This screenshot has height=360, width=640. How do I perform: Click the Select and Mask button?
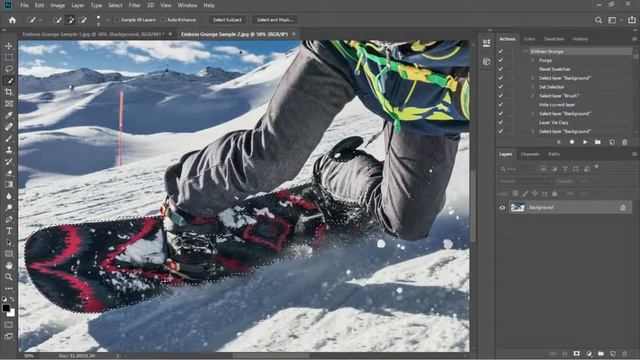(x=275, y=20)
